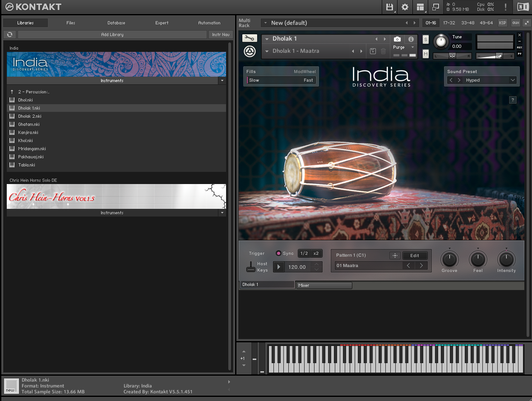Increase tempo with the up stepper arrow
This screenshot has width=532, height=401.
pyautogui.click(x=317, y=264)
